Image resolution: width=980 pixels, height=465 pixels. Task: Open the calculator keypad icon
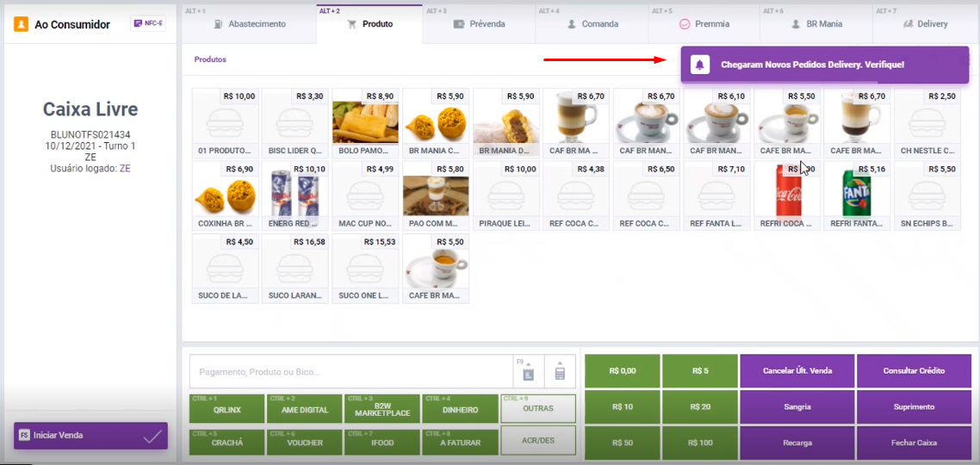[x=560, y=371]
